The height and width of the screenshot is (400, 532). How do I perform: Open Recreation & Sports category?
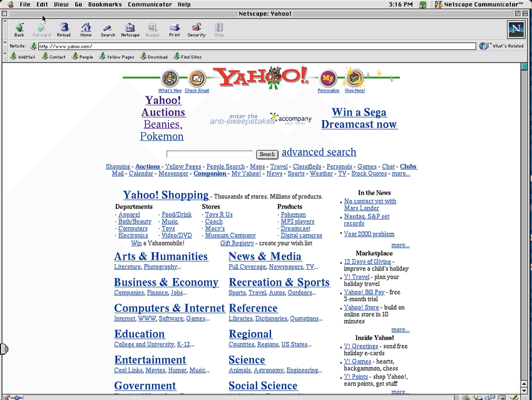coord(279,282)
